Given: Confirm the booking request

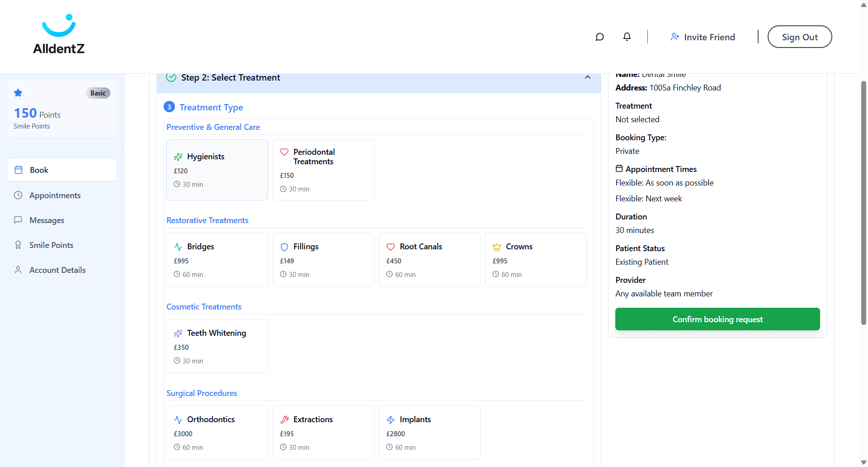Looking at the screenshot, I should [x=717, y=319].
